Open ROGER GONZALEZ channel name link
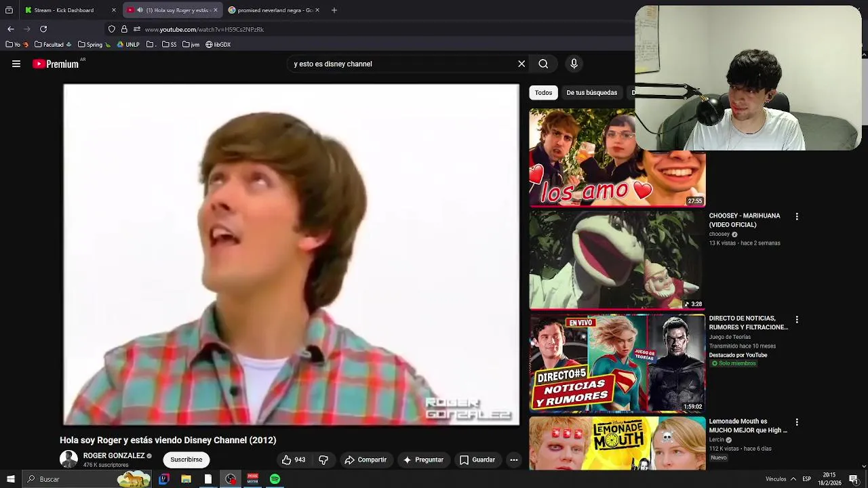Viewport: 868px width, 488px height. click(114, 455)
